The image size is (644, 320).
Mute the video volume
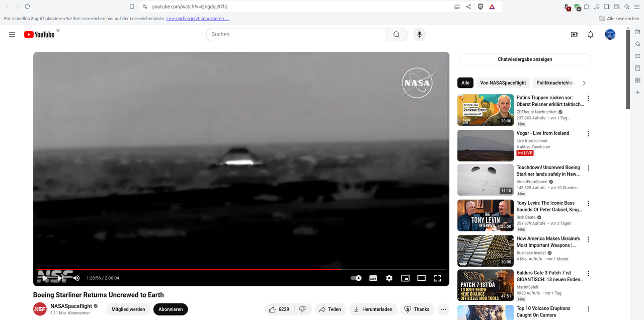[76, 278]
